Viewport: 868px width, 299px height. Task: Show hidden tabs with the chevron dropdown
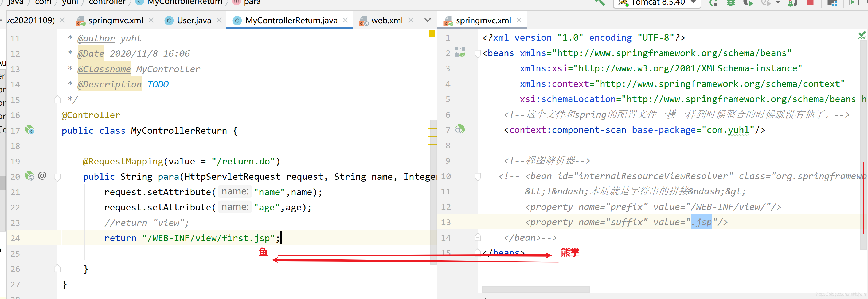428,20
